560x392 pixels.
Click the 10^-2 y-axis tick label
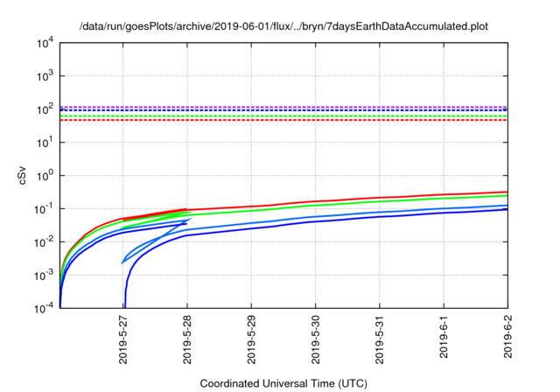coord(44,242)
